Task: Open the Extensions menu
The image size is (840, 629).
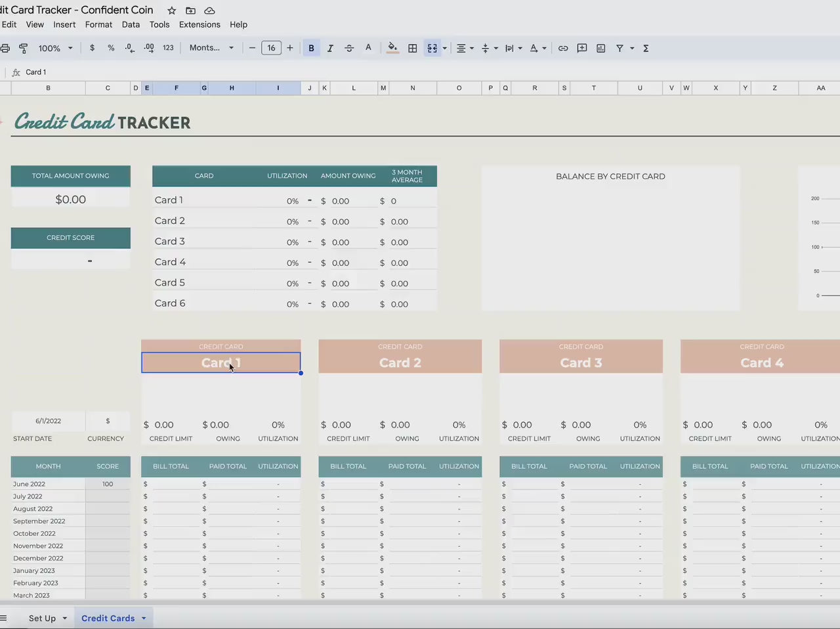Action: (x=199, y=24)
